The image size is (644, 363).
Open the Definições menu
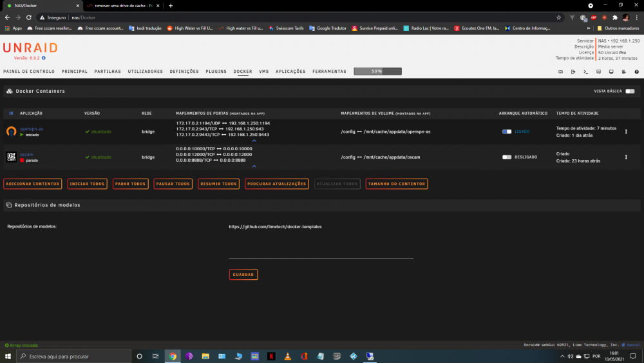pos(184,72)
